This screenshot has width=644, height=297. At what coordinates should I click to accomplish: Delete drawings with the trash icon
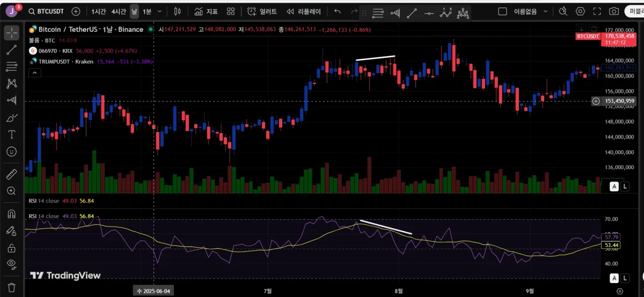pos(11,287)
